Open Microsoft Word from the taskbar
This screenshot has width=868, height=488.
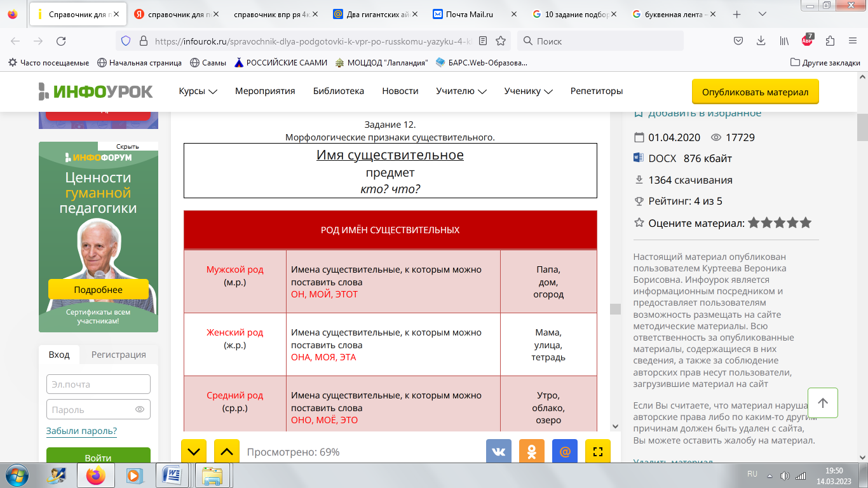click(x=173, y=475)
